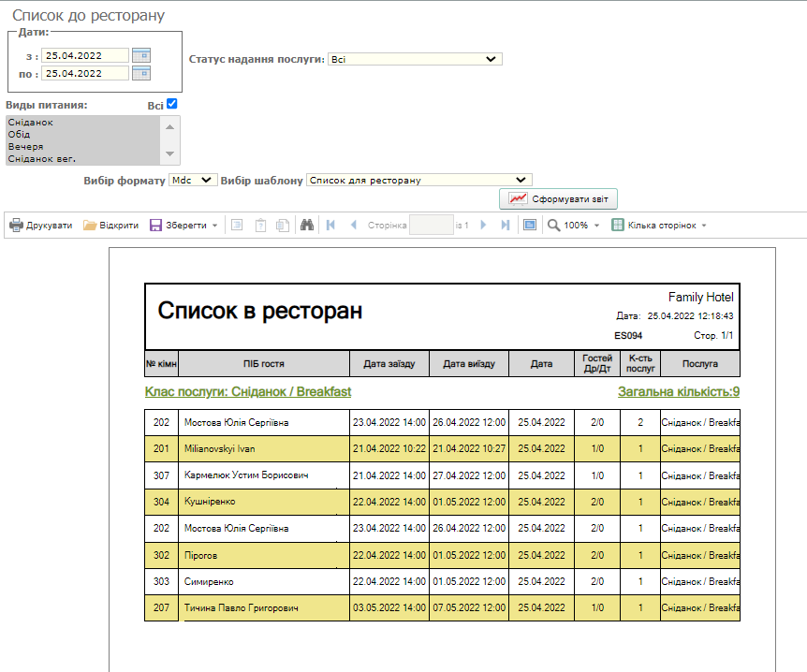Select Сніданок in meal types list
807x672 pixels.
pos(31,123)
